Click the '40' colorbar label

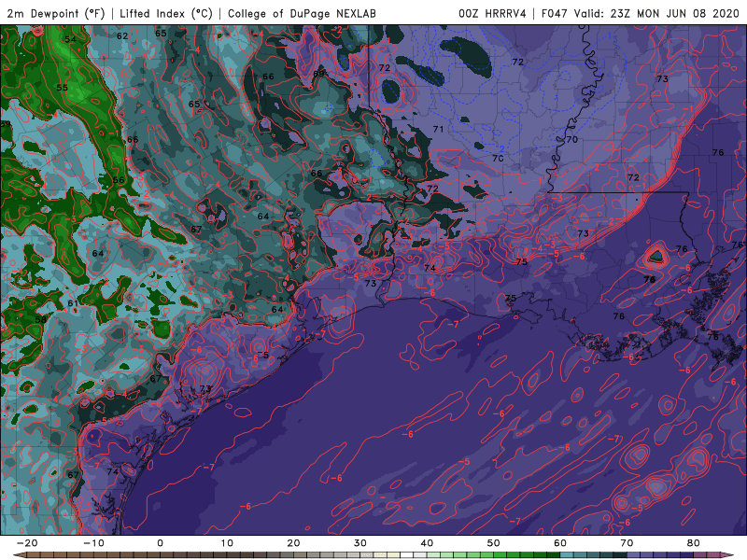click(427, 543)
